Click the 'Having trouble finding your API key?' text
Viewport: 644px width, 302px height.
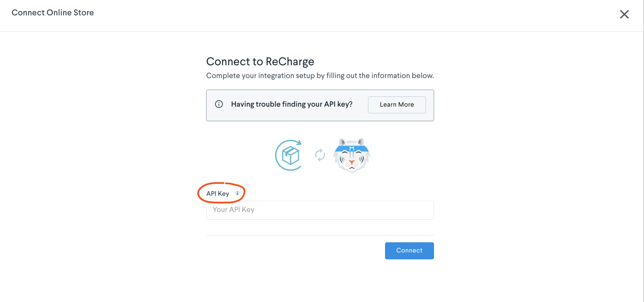pos(292,105)
